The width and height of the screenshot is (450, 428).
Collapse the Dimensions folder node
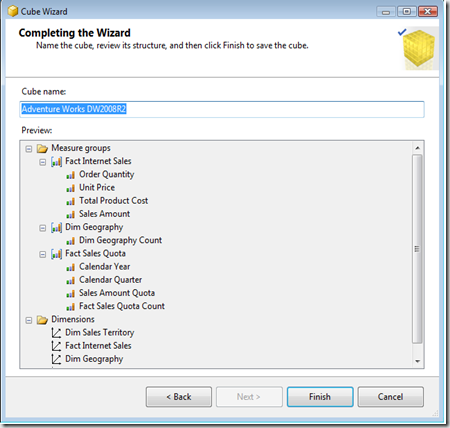click(29, 320)
